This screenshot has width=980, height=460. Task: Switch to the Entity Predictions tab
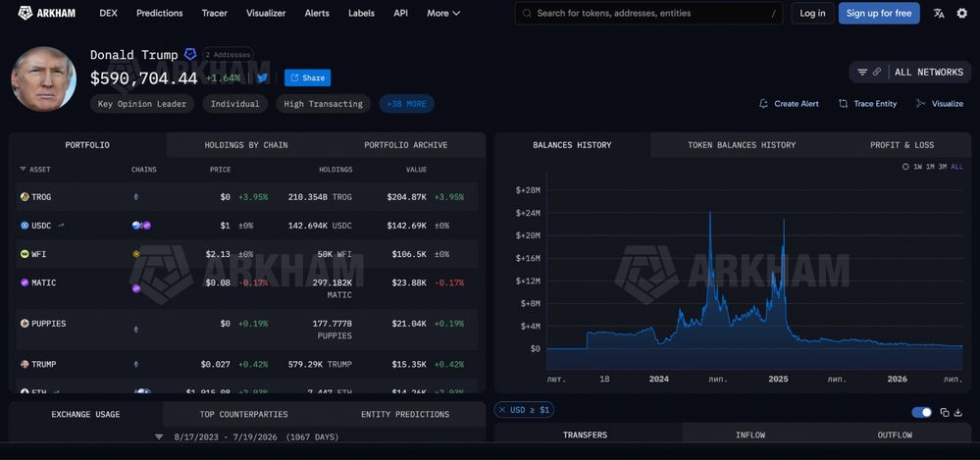(405, 414)
